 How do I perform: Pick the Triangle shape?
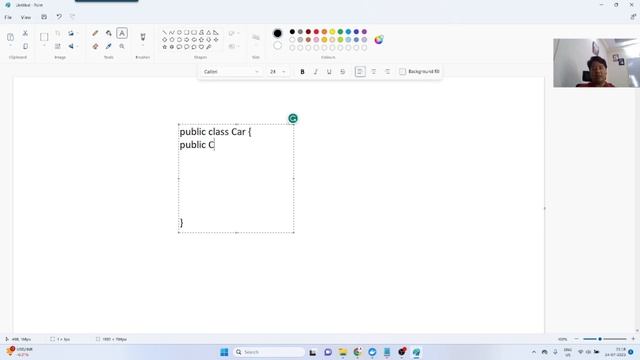pyautogui.click(x=209, y=32)
